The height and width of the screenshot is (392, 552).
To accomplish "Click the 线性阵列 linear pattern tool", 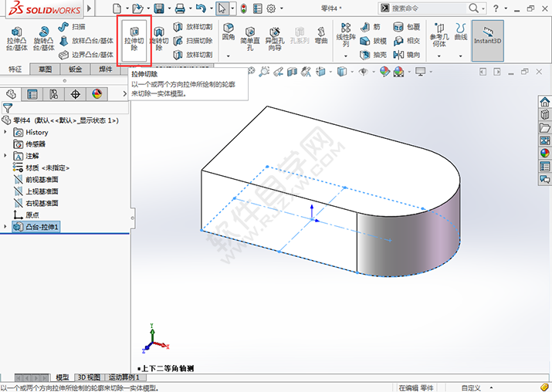I will (x=346, y=35).
